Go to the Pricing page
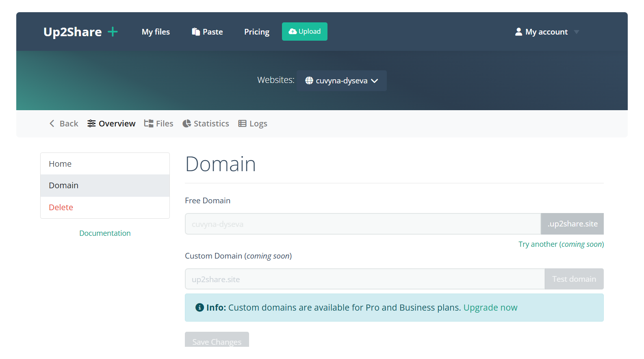This screenshot has height=359, width=644. tap(257, 32)
